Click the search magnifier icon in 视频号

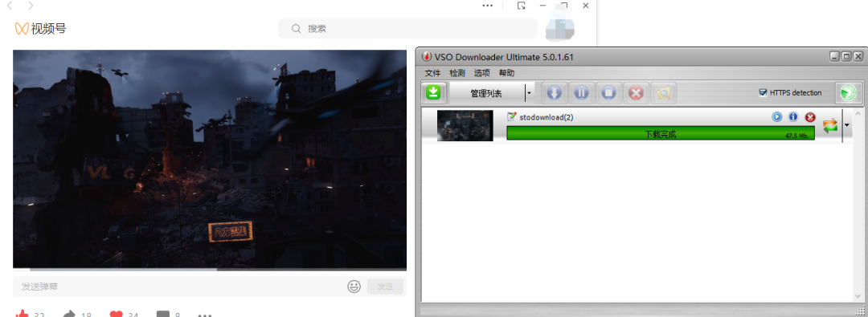click(x=296, y=28)
